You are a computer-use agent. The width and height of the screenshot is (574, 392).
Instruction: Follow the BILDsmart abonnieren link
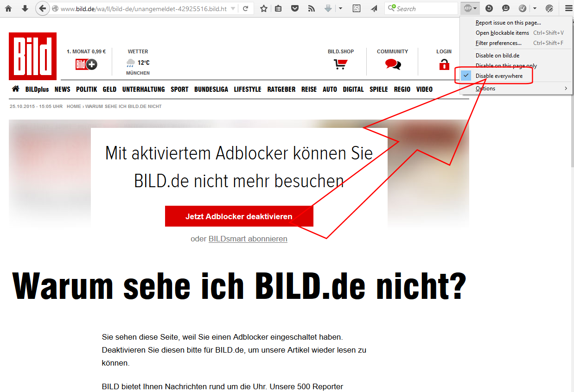(248, 239)
